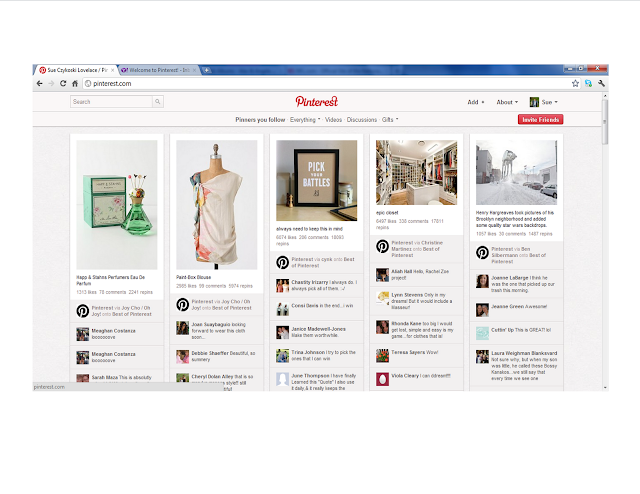640x494 pixels.
Task: Click "always need to keep this in mind" caption
Action: pyautogui.click(x=309, y=229)
